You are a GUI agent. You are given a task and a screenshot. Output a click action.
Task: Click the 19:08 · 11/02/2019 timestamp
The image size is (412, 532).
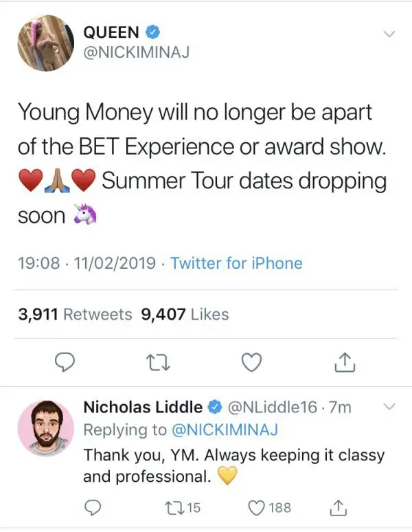(x=87, y=263)
